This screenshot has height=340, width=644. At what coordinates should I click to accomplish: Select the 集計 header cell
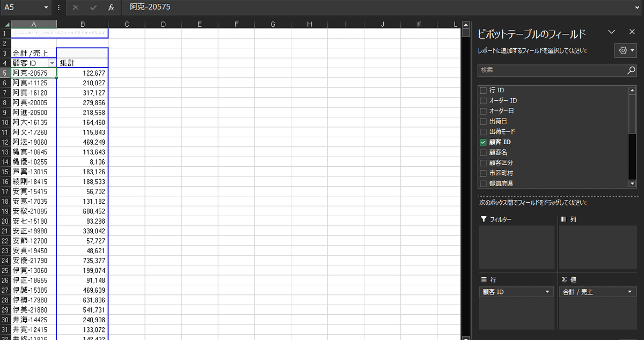pyautogui.click(x=83, y=63)
